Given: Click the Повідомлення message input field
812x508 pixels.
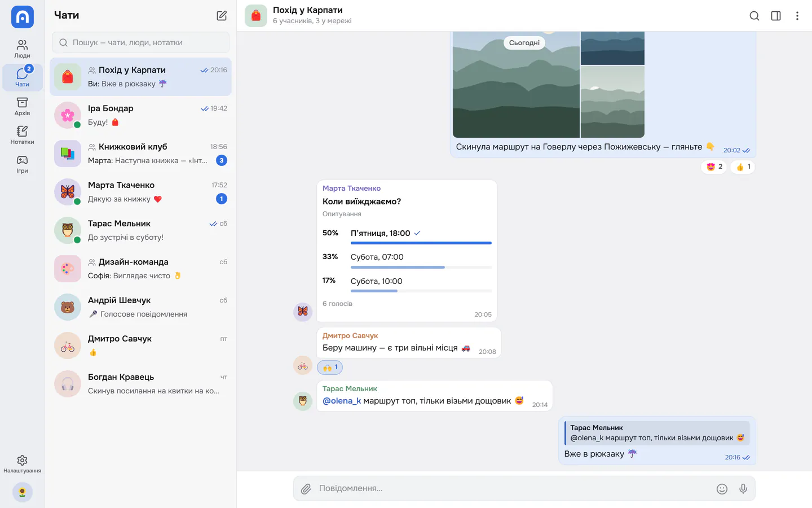Looking at the screenshot, I should click(513, 489).
